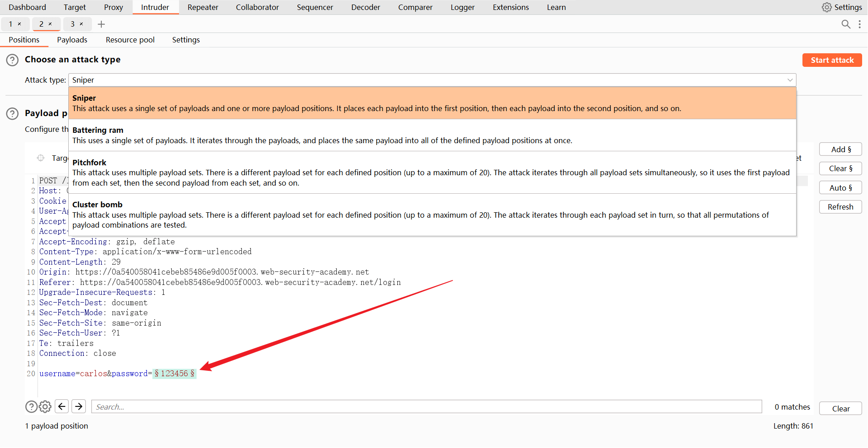Choose the Cluster bomb attack type

[432, 215]
